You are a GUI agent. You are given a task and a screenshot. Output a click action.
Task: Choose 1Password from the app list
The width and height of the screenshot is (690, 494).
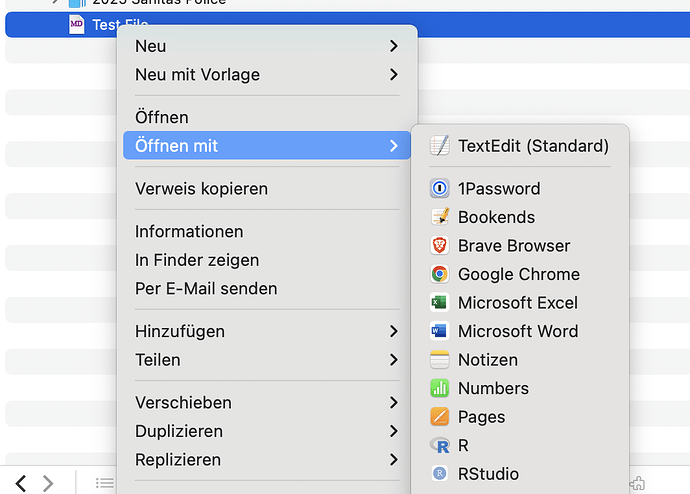tap(498, 189)
